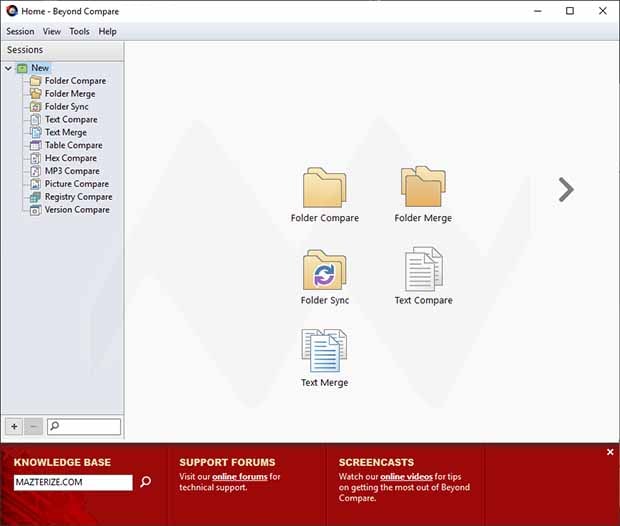Show next page of session types
Image resolution: width=620 pixels, height=526 pixels.
point(566,190)
